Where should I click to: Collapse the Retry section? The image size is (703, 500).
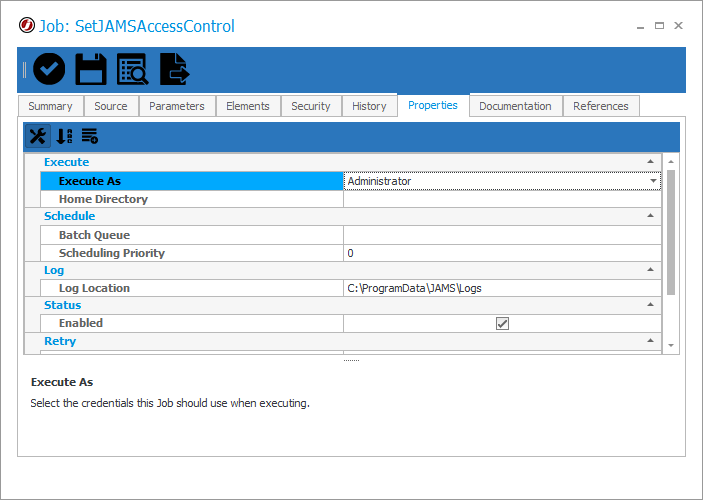pyautogui.click(x=650, y=341)
